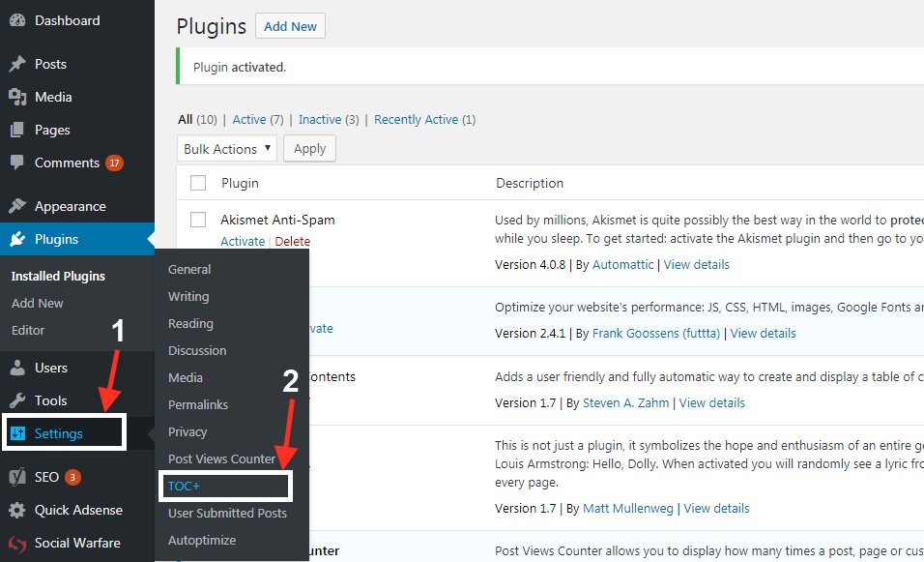Viewport: 924px width, 562px height.
Task: Open the Posts menu
Action: pyautogui.click(x=50, y=64)
